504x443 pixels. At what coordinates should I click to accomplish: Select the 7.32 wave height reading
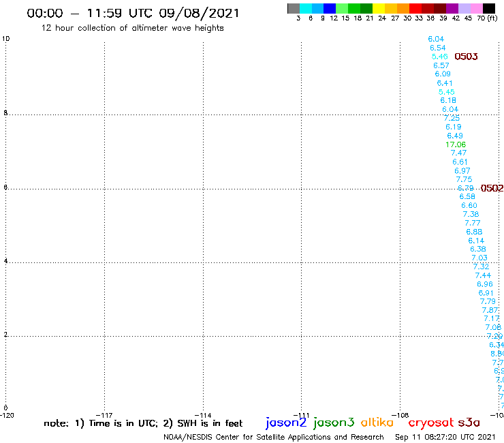(481, 266)
